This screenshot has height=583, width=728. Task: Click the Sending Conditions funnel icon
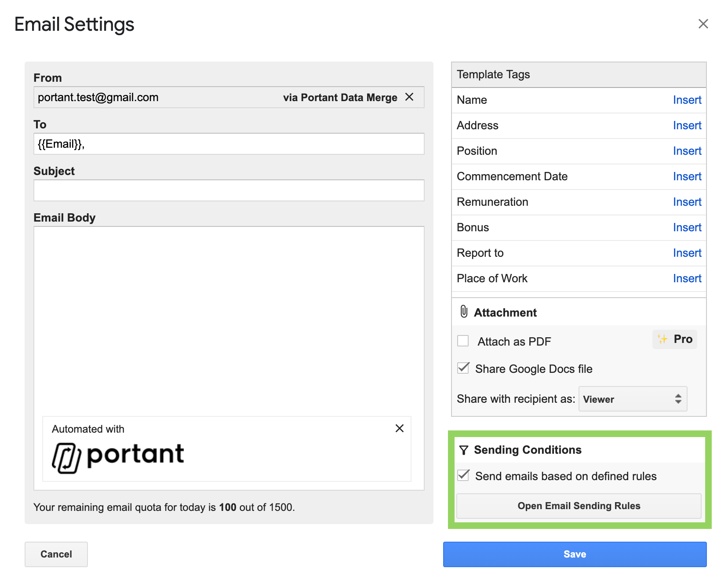tap(463, 450)
